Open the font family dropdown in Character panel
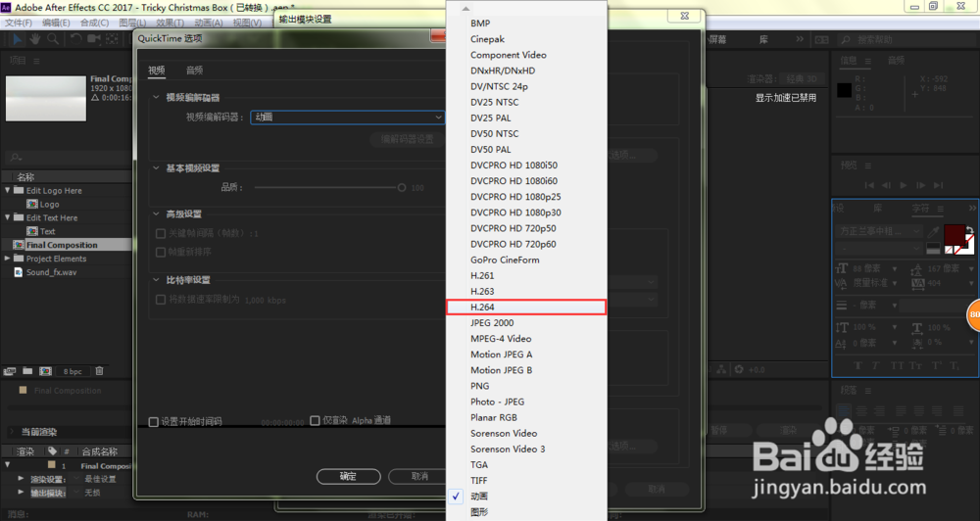 pyautogui.click(x=880, y=231)
